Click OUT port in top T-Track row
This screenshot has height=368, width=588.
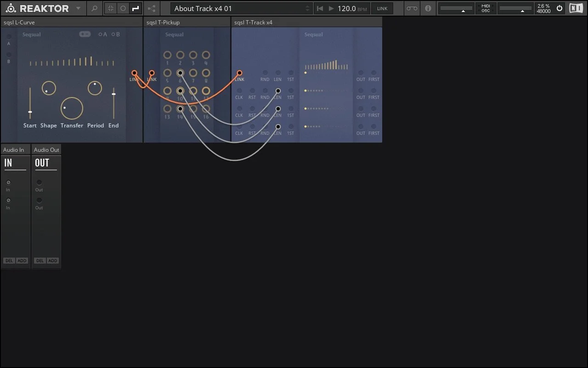click(361, 73)
